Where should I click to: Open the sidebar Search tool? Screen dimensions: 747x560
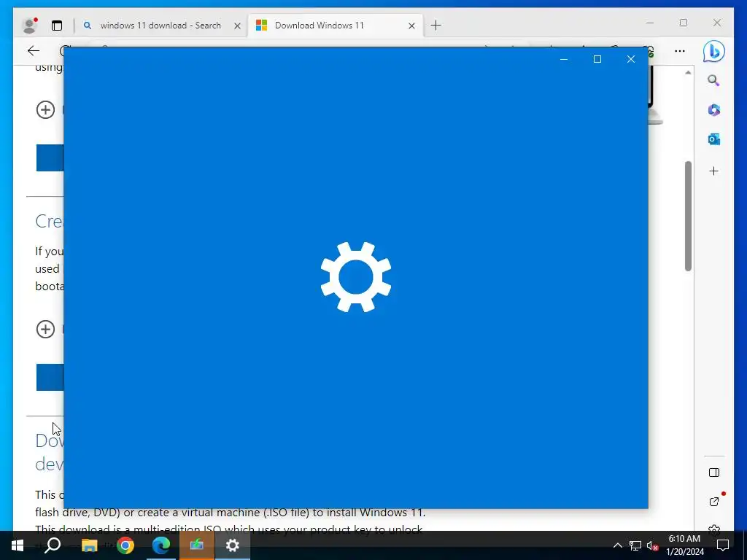coord(713,80)
